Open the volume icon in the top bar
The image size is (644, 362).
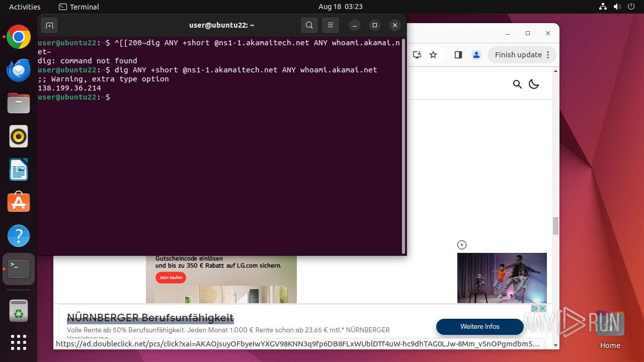(x=617, y=7)
